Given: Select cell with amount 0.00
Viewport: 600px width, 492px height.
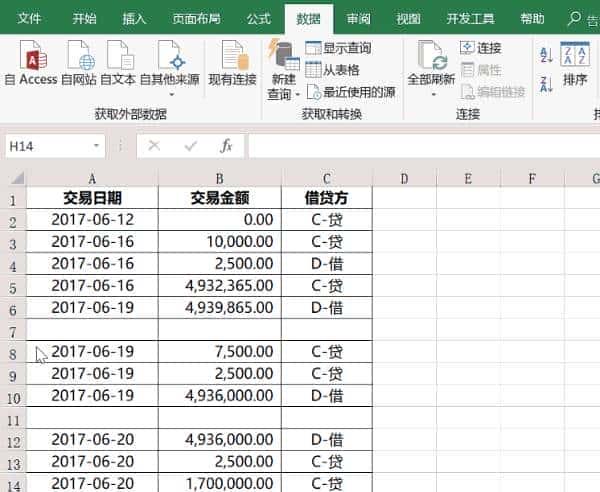Looking at the screenshot, I should pos(220,220).
